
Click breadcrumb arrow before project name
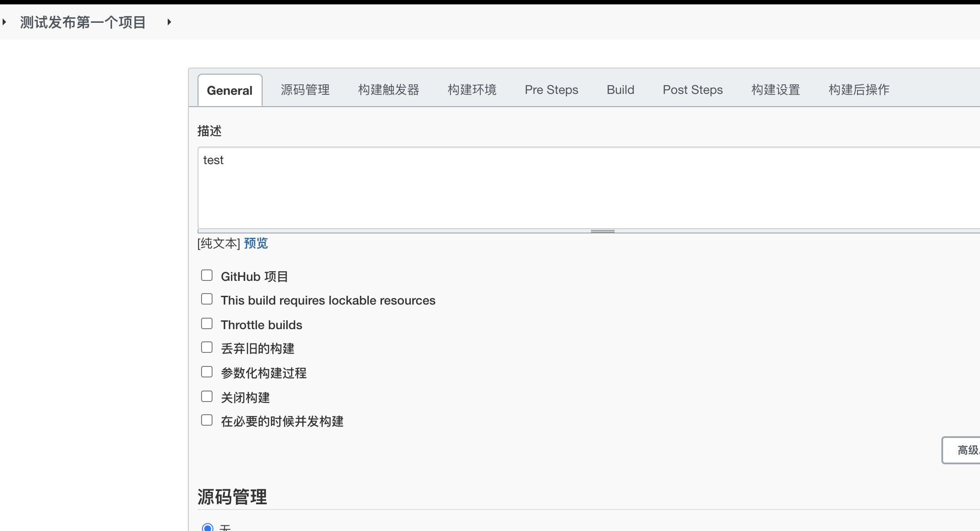tap(4, 22)
